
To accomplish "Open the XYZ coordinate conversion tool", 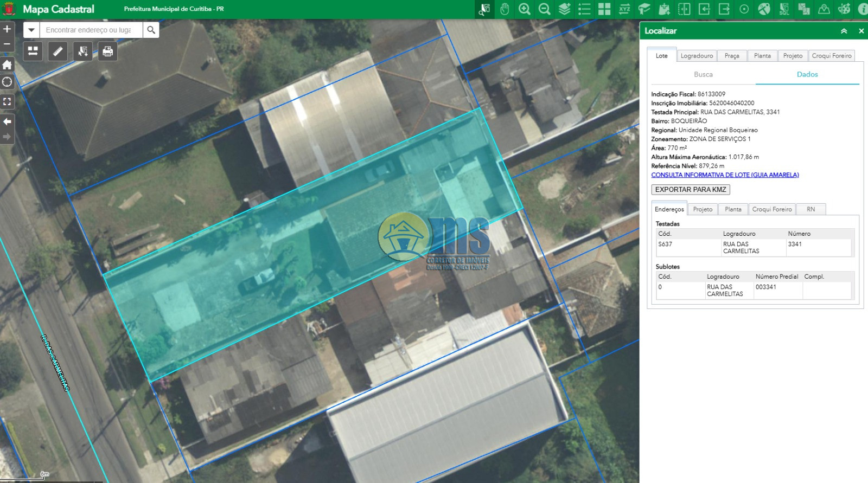I will (x=624, y=9).
